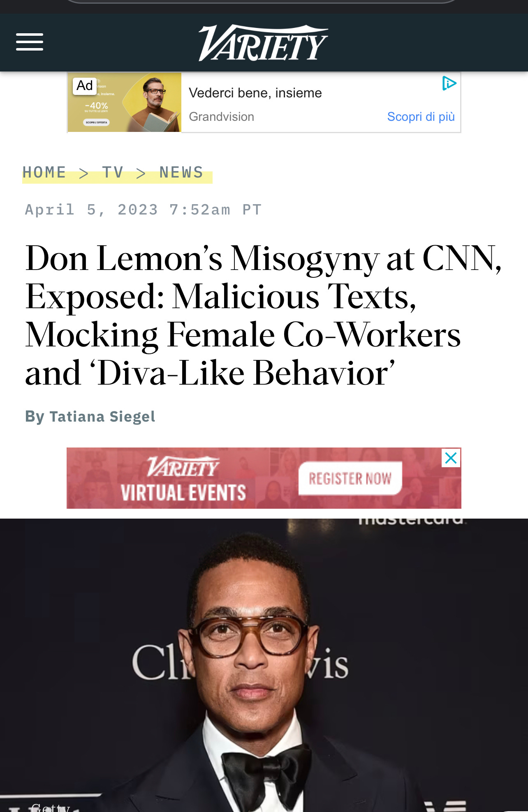
Task: Click the chevron between TV and NEWS
Action: click(x=141, y=173)
